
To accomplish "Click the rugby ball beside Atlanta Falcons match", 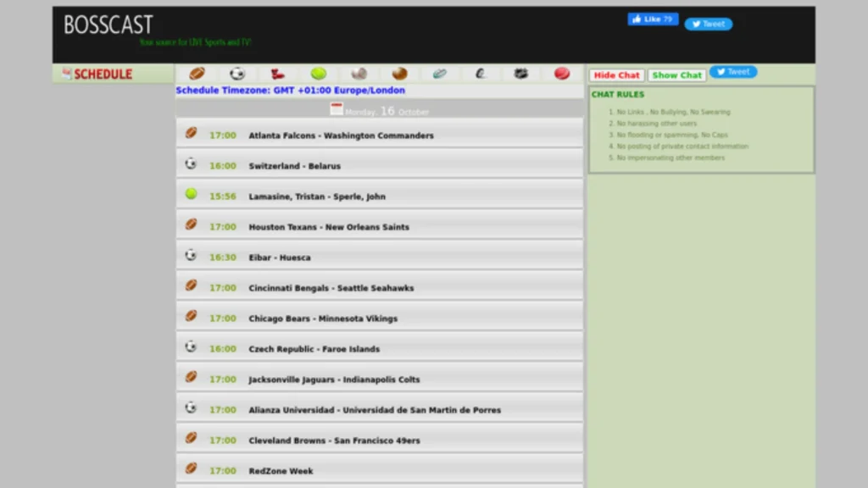I will [191, 135].
